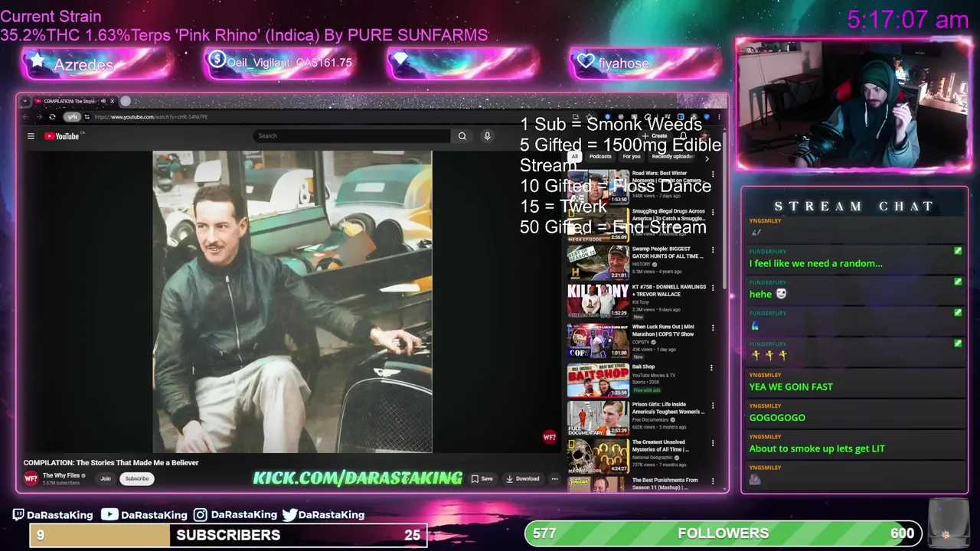Open Road Wars Best Winter Moments thumbnail

point(598,186)
